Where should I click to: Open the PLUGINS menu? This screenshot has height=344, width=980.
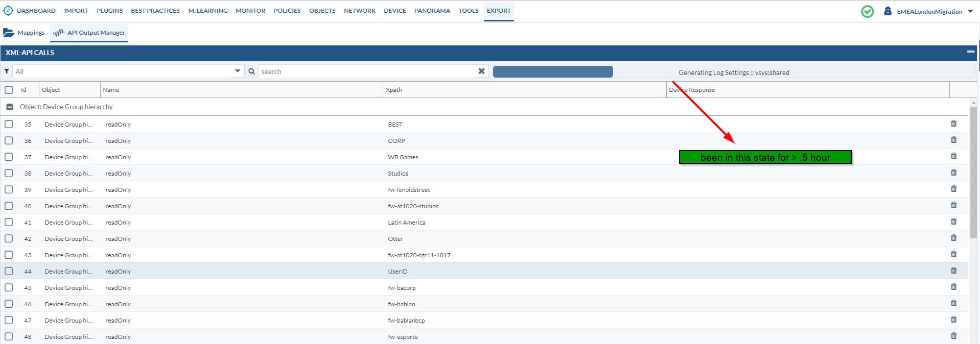point(110,11)
